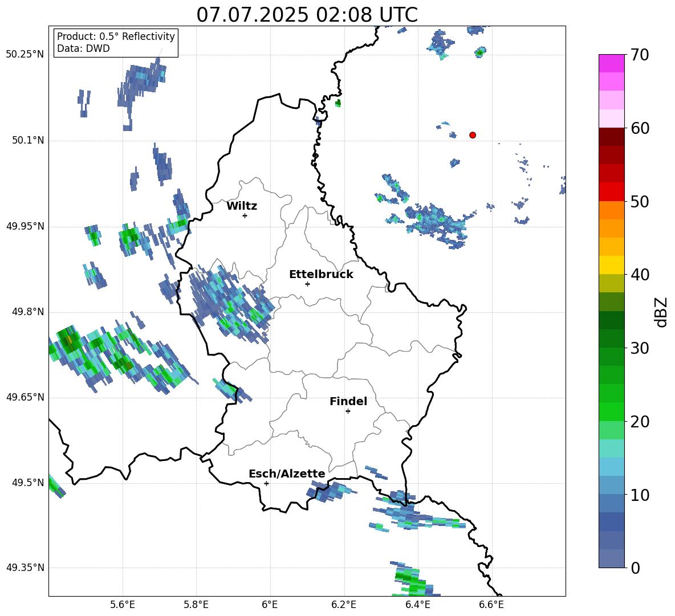Click the Ettelbruck station label
The height and width of the screenshot is (616, 675).
(321, 275)
